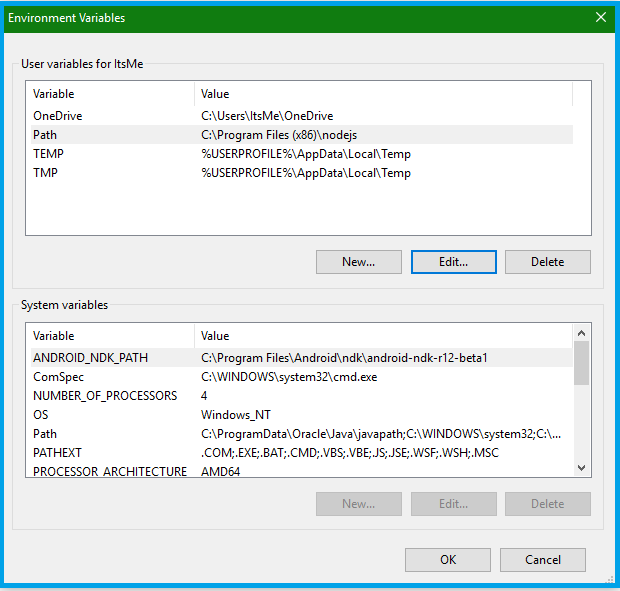This screenshot has width=620, height=591.
Task: Select the system Path variable with javapath
Action: pos(302,434)
